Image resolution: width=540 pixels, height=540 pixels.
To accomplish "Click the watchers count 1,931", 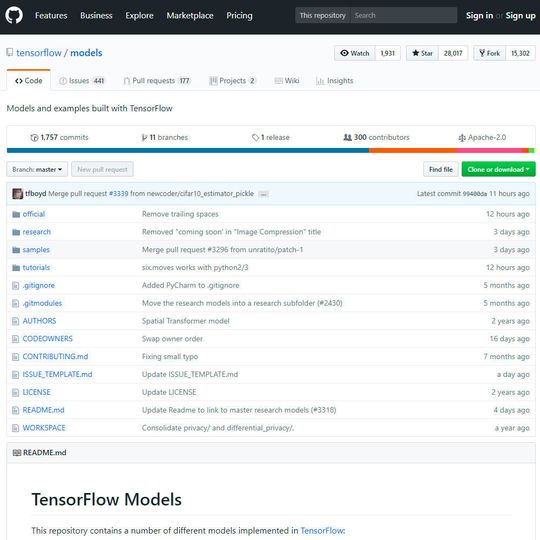I will [388, 53].
